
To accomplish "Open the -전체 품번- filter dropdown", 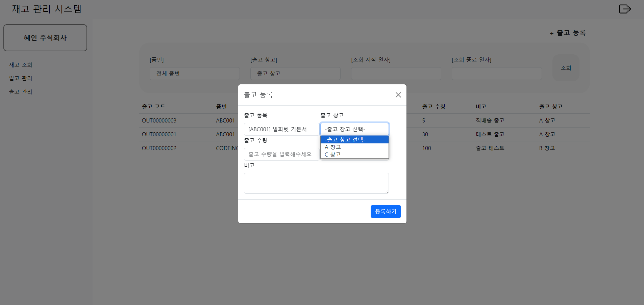I will [x=195, y=74].
